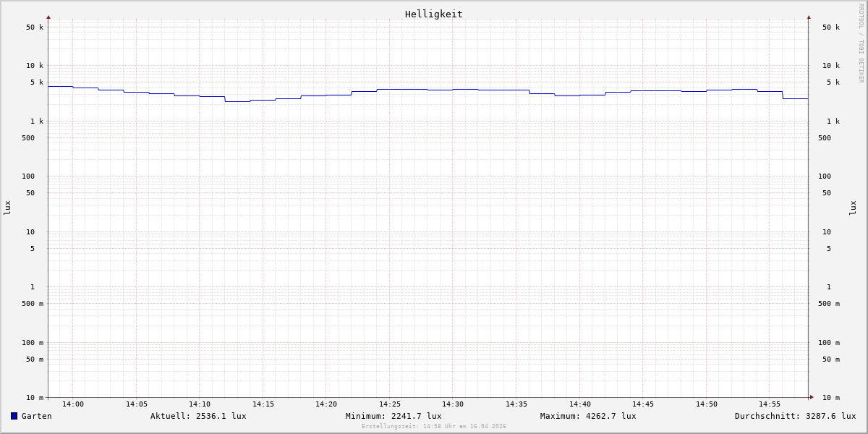Click the 14:15 time axis label
Screen dimensions: 868x434
click(263, 404)
